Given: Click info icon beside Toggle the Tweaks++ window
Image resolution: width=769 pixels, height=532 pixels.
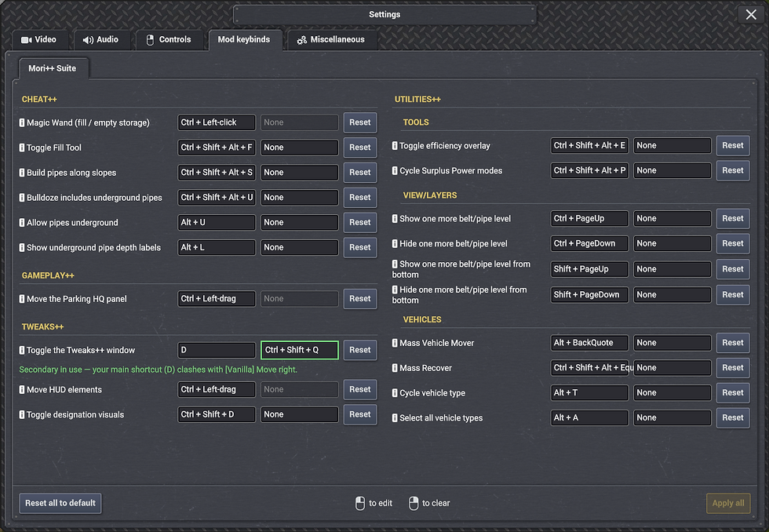Looking at the screenshot, I should [x=22, y=350].
